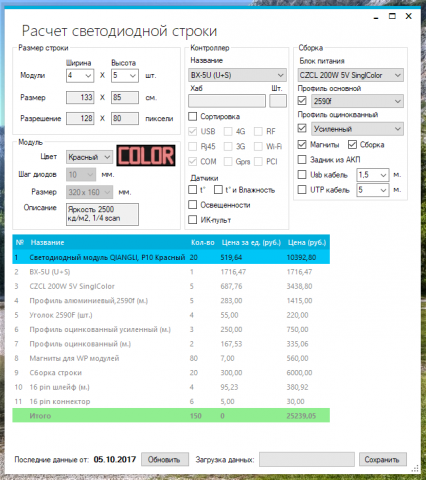
Task: Click the Загрузка данных progress field
Action: (307, 459)
